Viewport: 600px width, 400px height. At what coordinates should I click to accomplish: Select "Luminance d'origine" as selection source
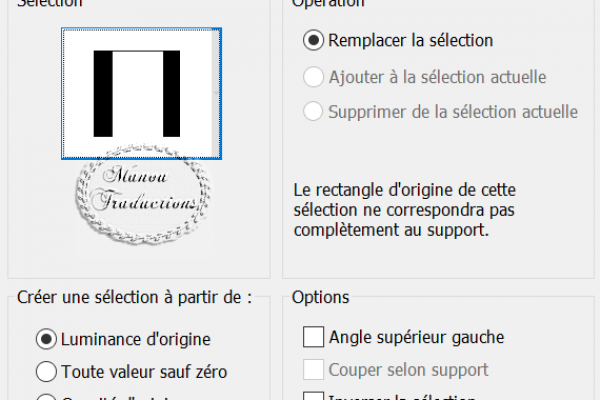point(46,339)
